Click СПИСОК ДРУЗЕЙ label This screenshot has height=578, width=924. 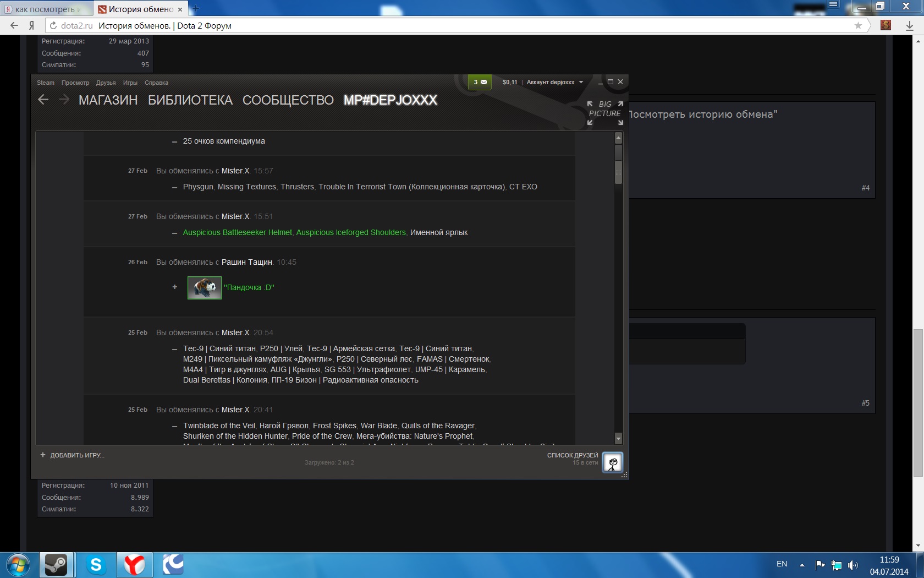(573, 455)
